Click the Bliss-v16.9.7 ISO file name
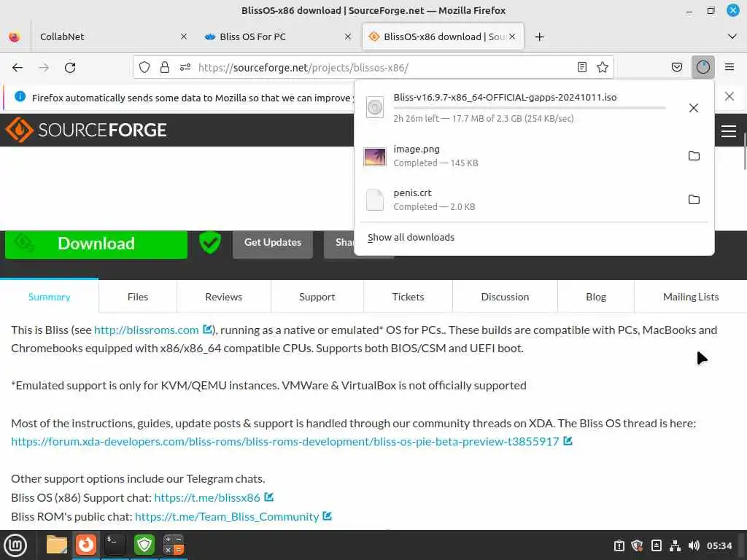Viewport: 747px width, 560px height. (x=505, y=97)
